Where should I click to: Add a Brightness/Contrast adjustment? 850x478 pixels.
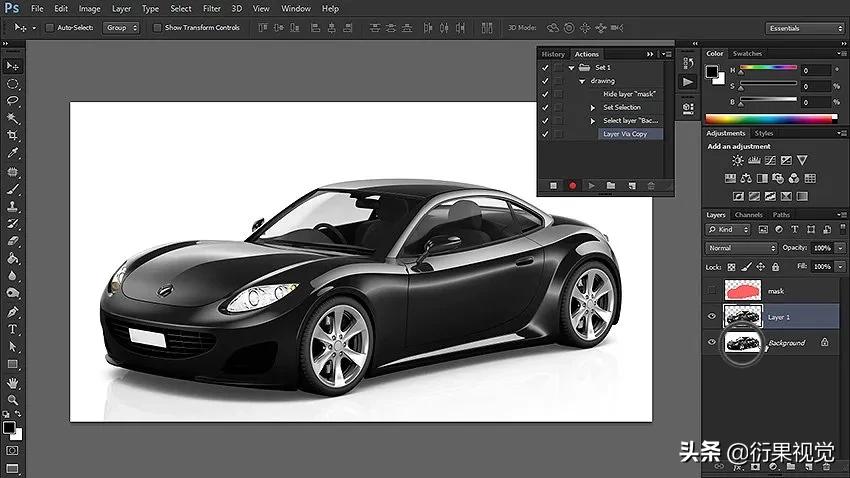[x=738, y=160]
